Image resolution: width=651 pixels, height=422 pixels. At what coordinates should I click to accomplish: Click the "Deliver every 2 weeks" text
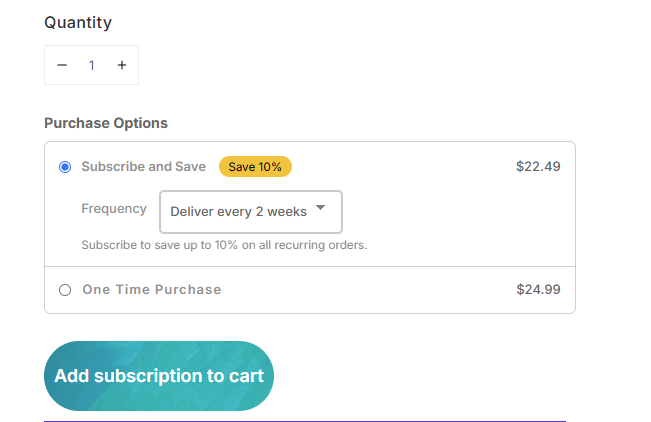tap(238, 212)
